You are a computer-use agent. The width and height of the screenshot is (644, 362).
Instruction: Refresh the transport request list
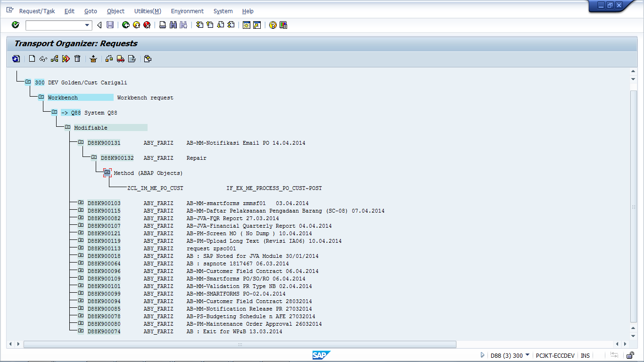(16, 58)
